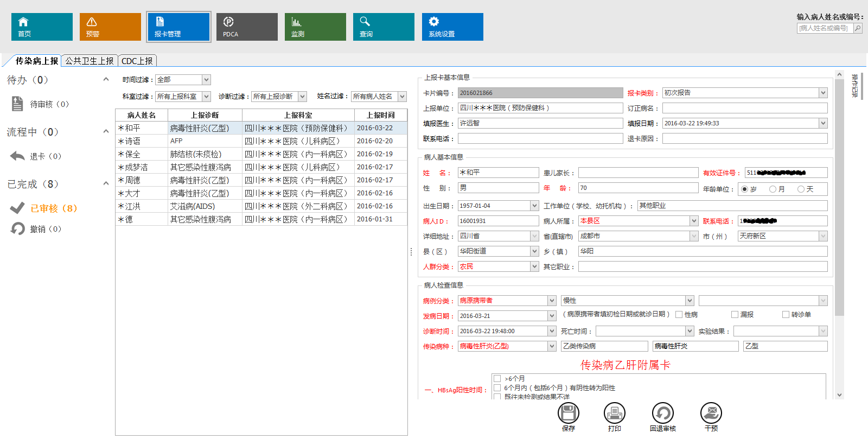This screenshot has height=439, width=868.
Task: Select the 天 age unit radio
Action: (801, 189)
